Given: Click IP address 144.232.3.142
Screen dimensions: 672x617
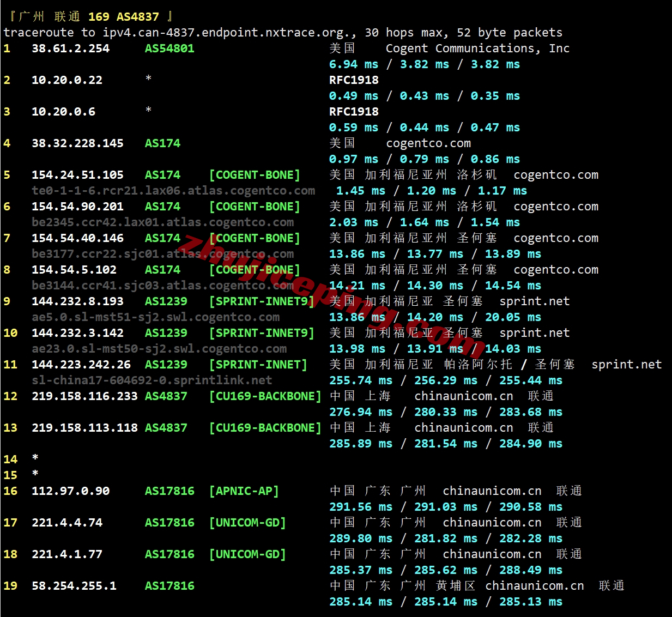Looking at the screenshot, I should 78,333.
